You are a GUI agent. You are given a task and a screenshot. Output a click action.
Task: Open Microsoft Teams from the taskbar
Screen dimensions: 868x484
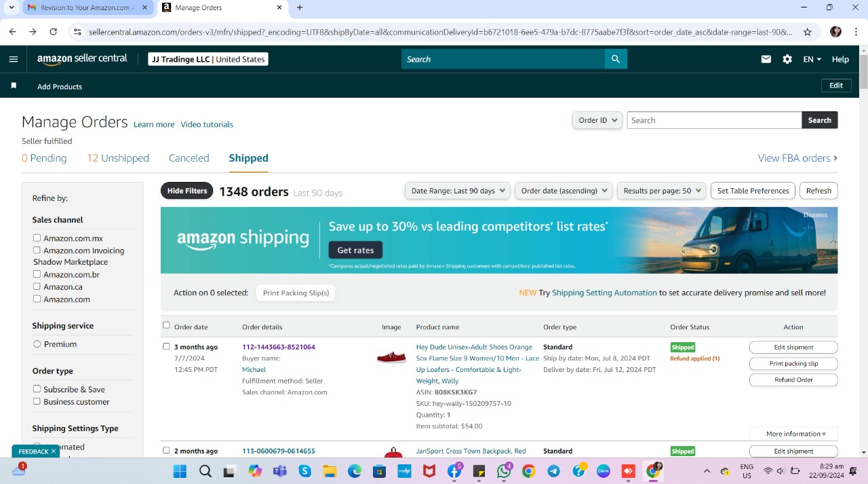click(279, 471)
